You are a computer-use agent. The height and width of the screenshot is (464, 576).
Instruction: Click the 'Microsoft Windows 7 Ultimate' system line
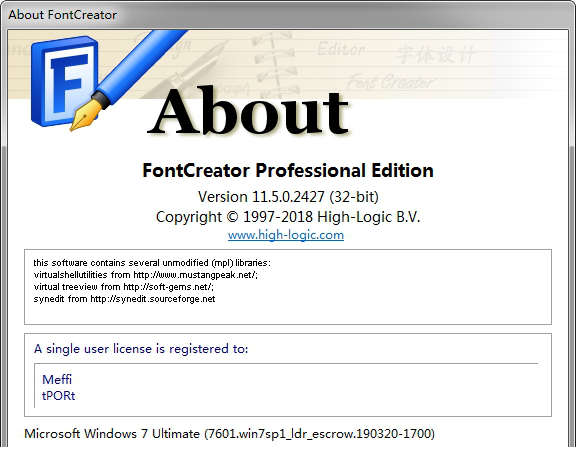[229, 434]
